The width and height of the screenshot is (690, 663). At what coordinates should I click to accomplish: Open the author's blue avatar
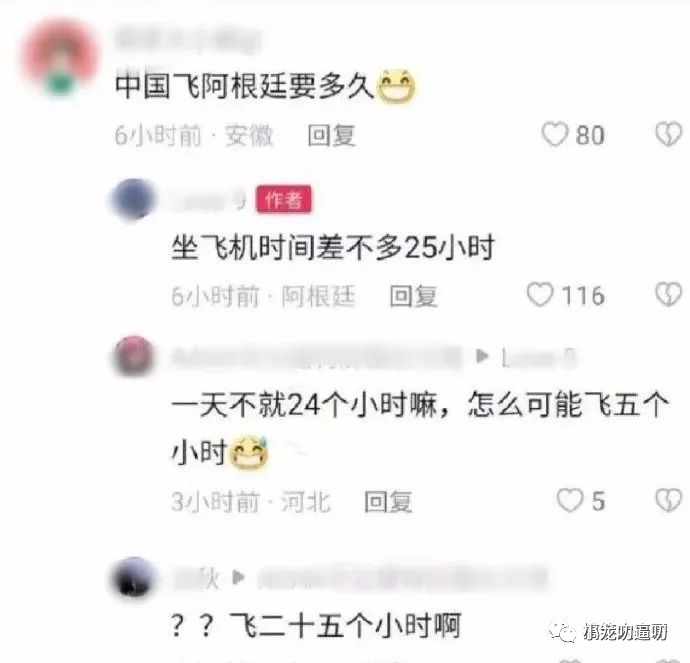[133, 199]
